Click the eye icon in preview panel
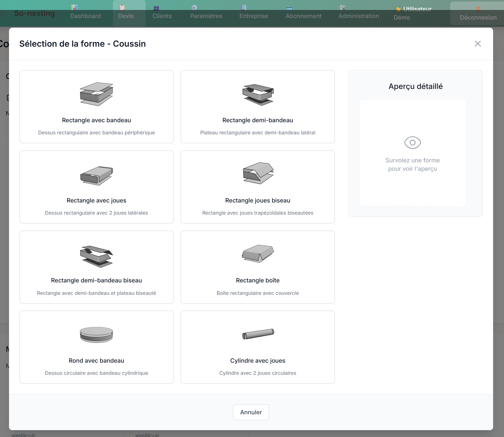Image resolution: width=504 pixels, height=437 pixels. pos(412,143)
